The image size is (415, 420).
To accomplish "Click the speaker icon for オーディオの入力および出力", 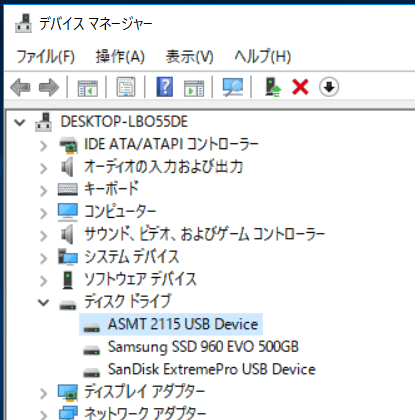I will (67, 167).
